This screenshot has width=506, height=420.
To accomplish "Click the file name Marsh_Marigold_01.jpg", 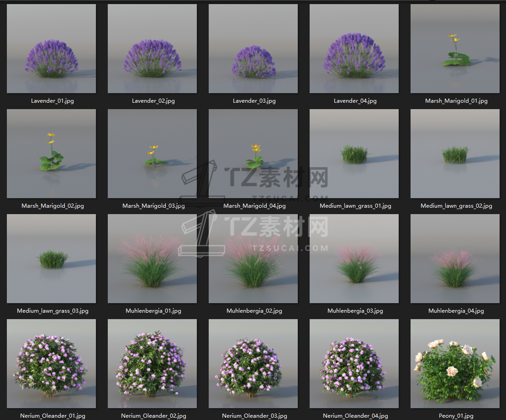I will 456,101.
